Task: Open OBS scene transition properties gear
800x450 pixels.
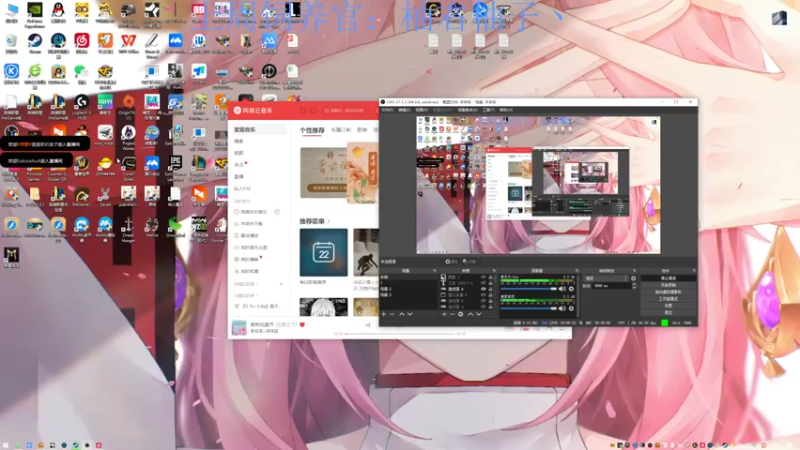Action: tap(633, 279)
